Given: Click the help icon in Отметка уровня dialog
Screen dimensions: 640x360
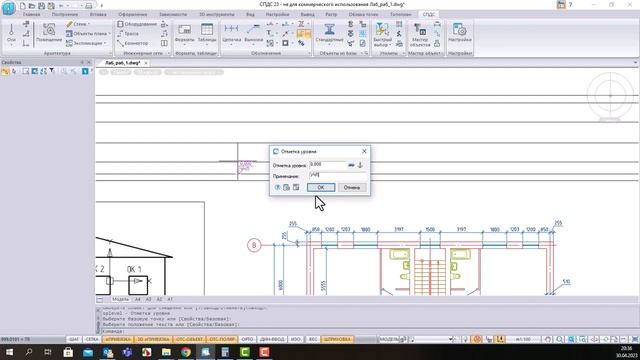Looking at the screenshot, I should [x=278, y=187].
